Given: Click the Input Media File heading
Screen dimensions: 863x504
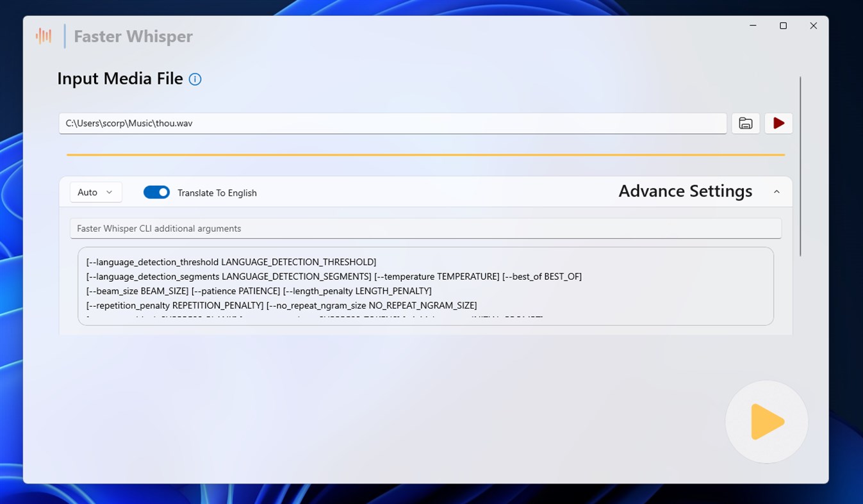Looking at the screenshot, I should [120, 79].
